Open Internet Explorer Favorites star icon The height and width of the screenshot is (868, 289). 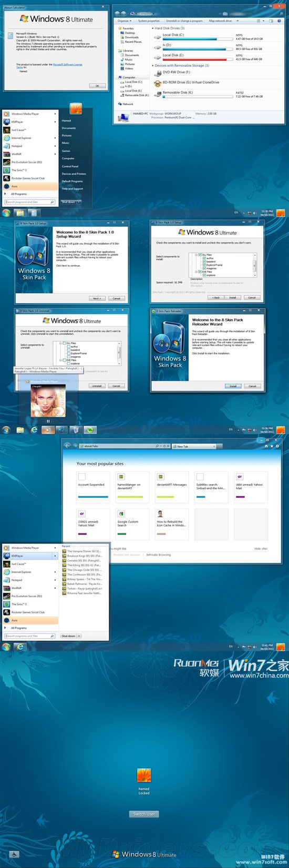click(272, 446)
